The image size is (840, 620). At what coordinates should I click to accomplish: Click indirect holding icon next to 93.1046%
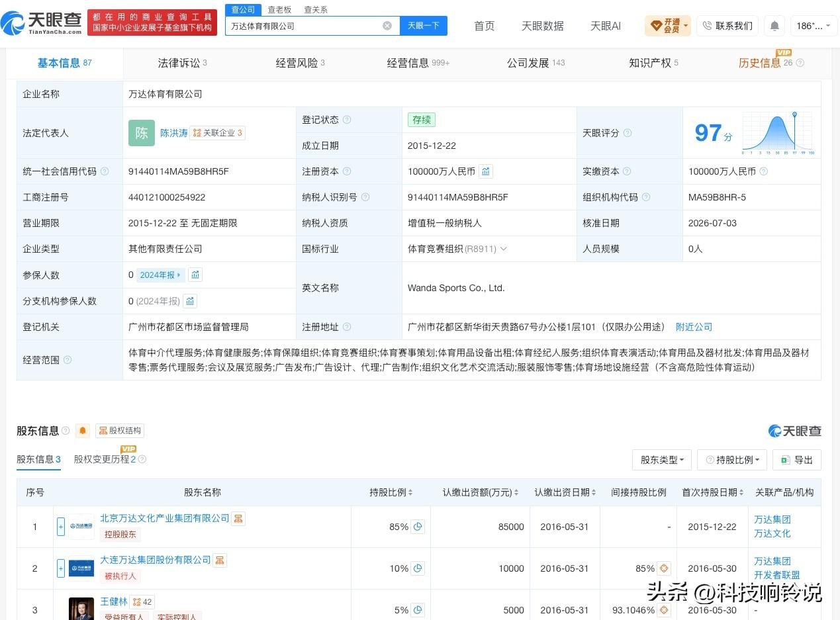[x=664, y=610]
